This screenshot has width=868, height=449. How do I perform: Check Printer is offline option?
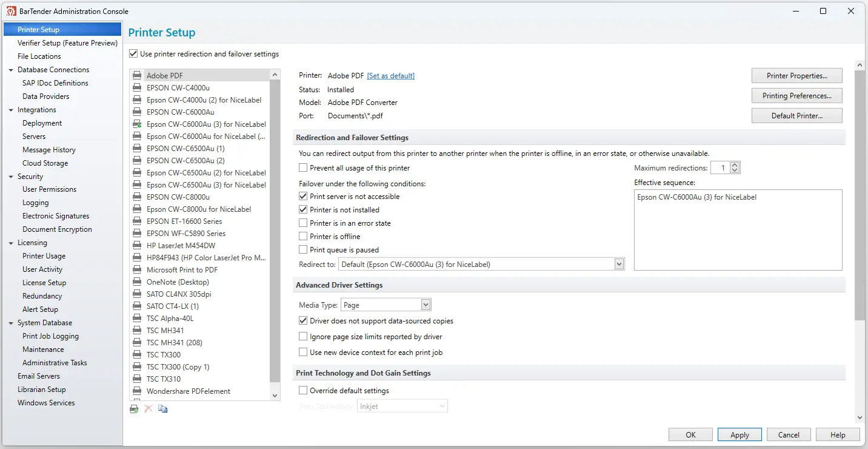pos(303,237)
